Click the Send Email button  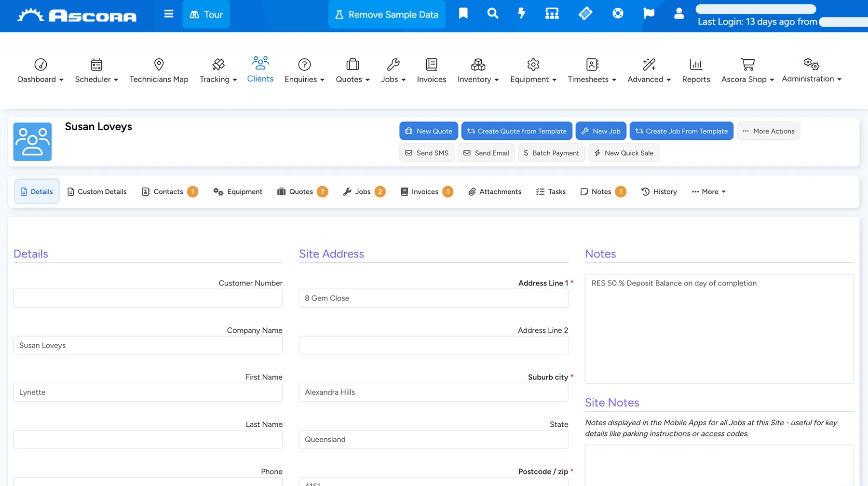pyautogui.click(x=486, y=153)
